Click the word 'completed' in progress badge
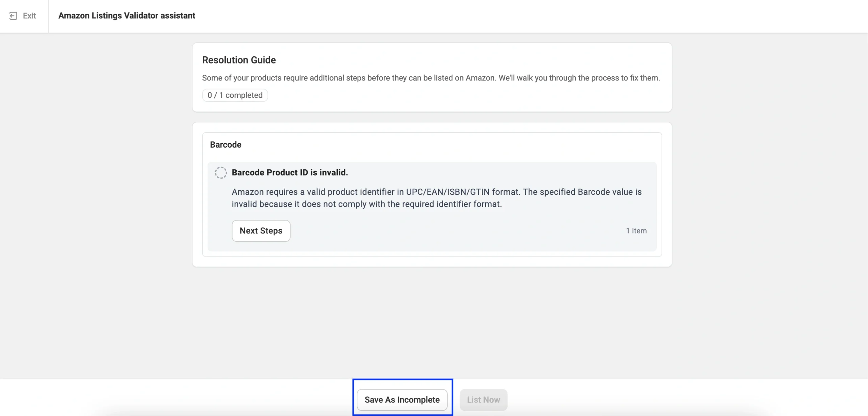The image size is (868, 416). coord(244,95)
